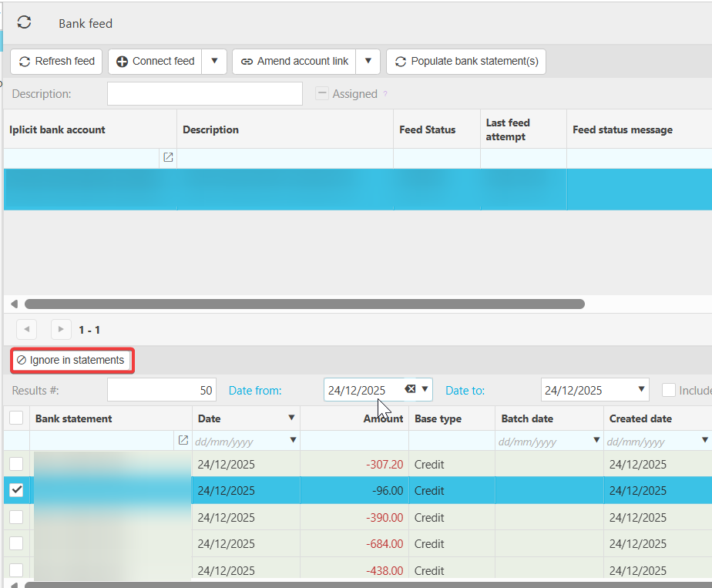Screen dimensions: 712x588
Task: Click scroll-left arrow of upper grid scrollbar
Action: point(14,304)
